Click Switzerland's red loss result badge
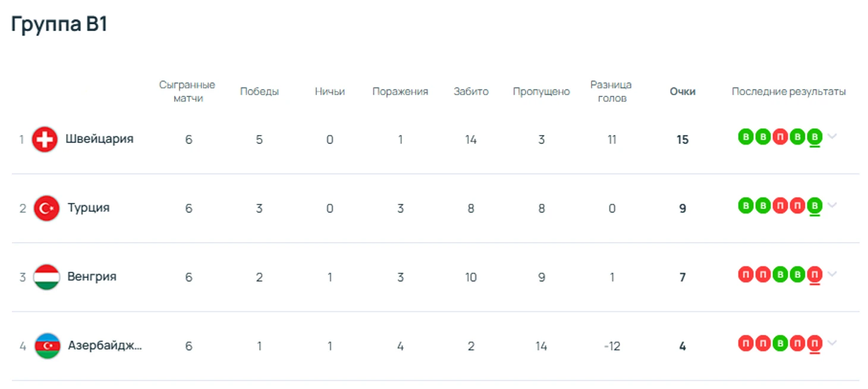This screenshot has width=868, height=389. 780,137
